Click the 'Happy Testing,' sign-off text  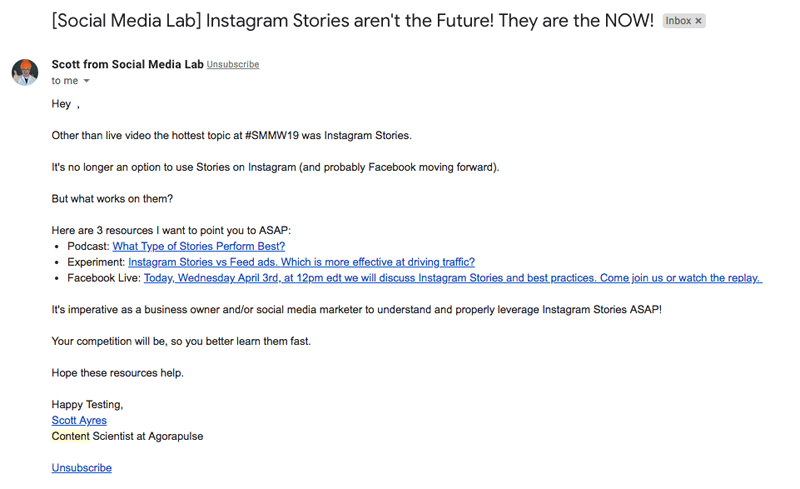(x=87, y=404)
